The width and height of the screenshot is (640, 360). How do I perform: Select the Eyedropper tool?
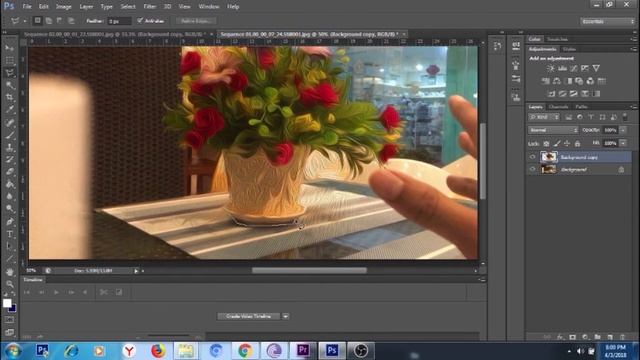click(x=10, y=109)
